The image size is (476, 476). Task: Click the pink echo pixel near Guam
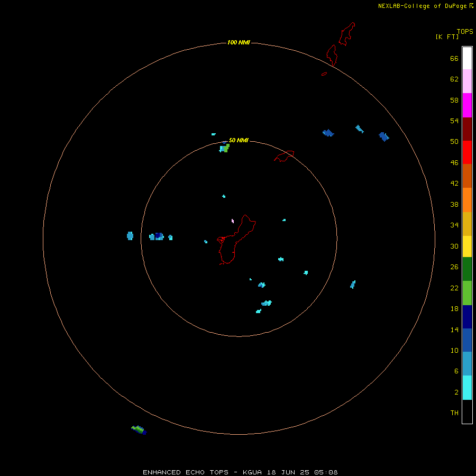233,221
